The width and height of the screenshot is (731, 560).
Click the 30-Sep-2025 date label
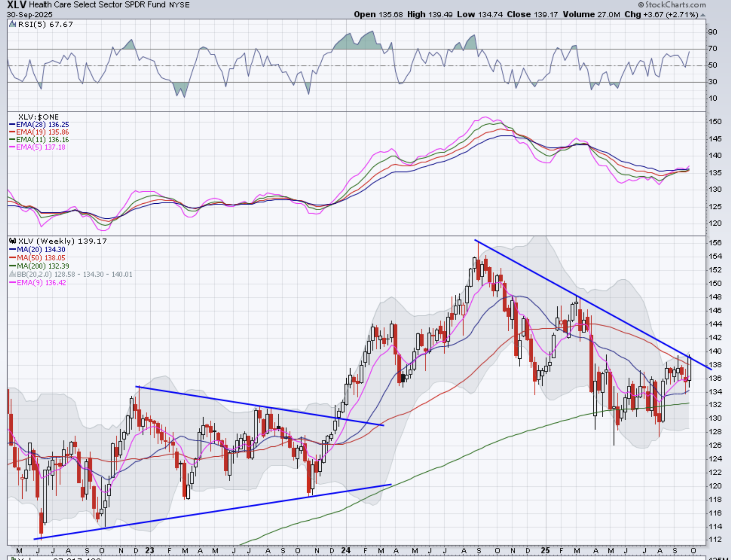point(29,15)
